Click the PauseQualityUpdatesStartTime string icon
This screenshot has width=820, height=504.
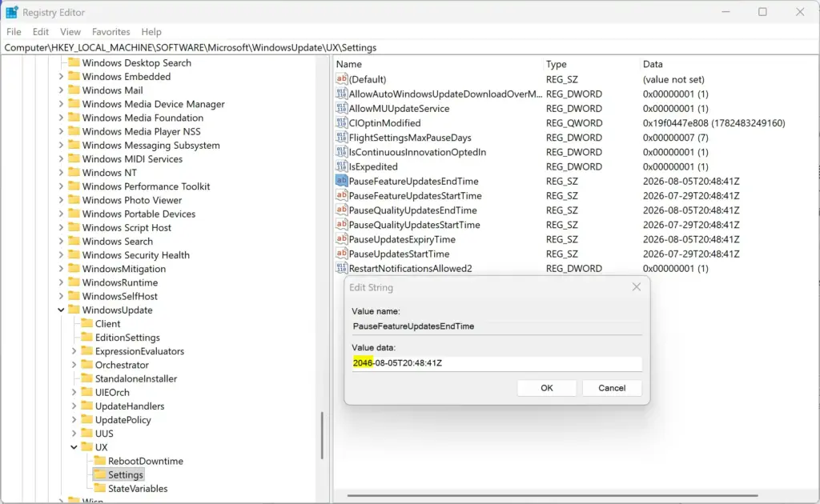pos(341,225)
